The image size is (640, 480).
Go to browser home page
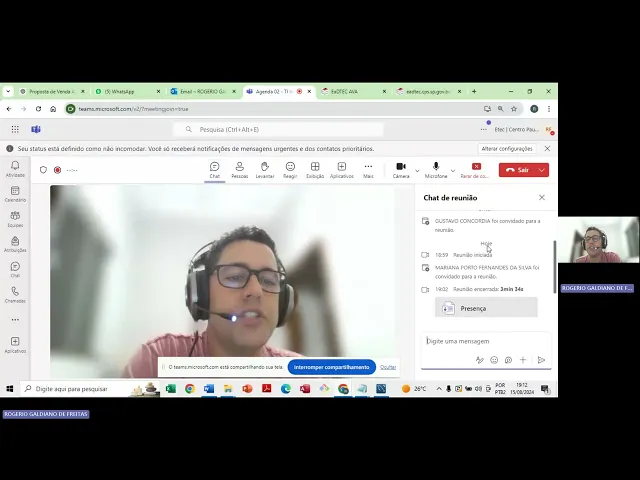click(53, 109)
